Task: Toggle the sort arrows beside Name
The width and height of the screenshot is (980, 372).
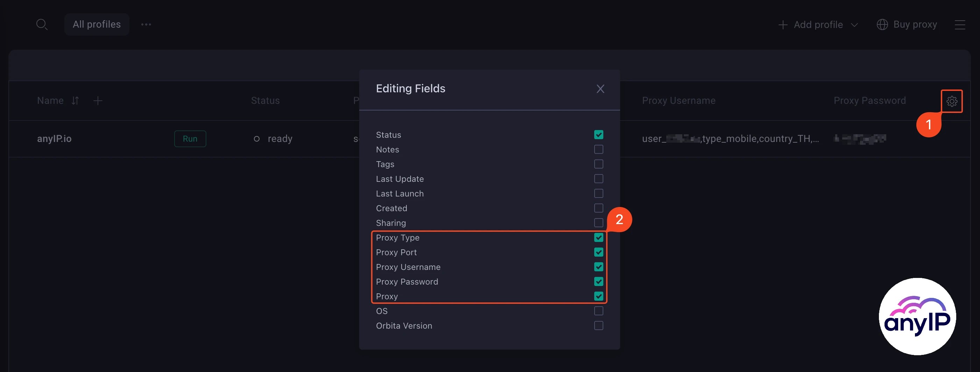Action: click(74, 100)
